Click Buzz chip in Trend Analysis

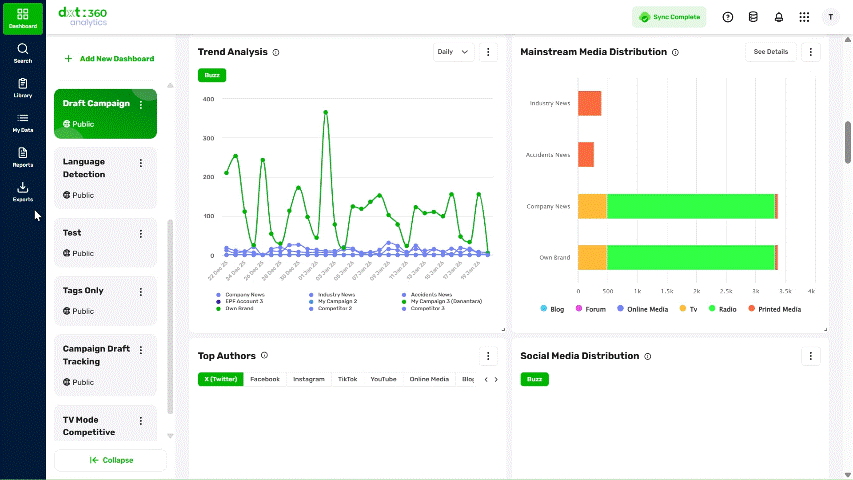(x=212, y=75)
